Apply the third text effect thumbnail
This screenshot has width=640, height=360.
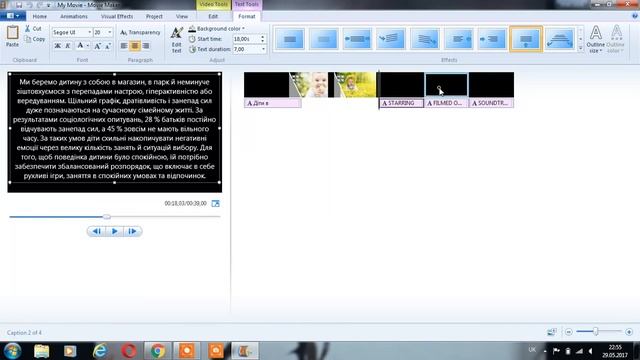pyautogui.click(x=357, y=39)
